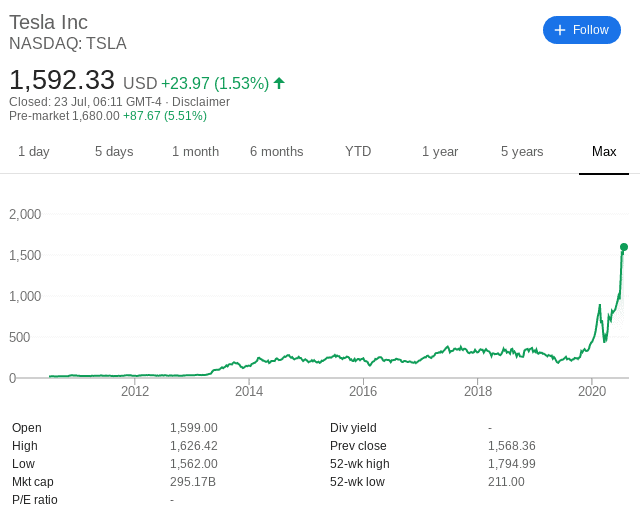Click the 2018 label on the x-axis
The image size is (640, 520).
(x=478, y=391)
